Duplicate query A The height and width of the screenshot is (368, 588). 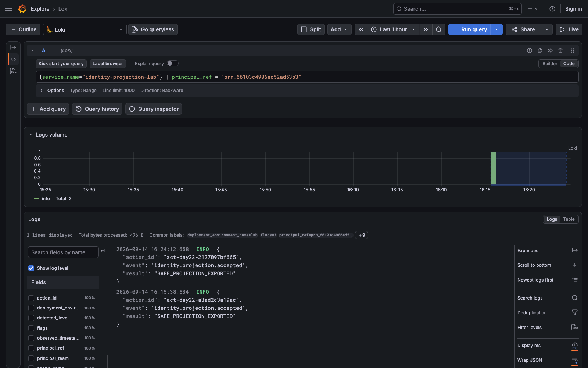pos(540,50)
